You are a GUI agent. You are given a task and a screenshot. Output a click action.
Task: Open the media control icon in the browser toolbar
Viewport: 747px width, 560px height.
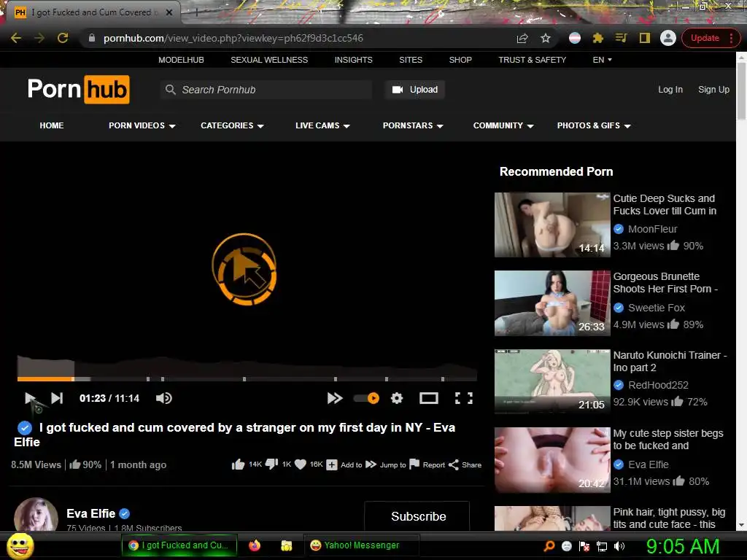(x=621, y=38)
